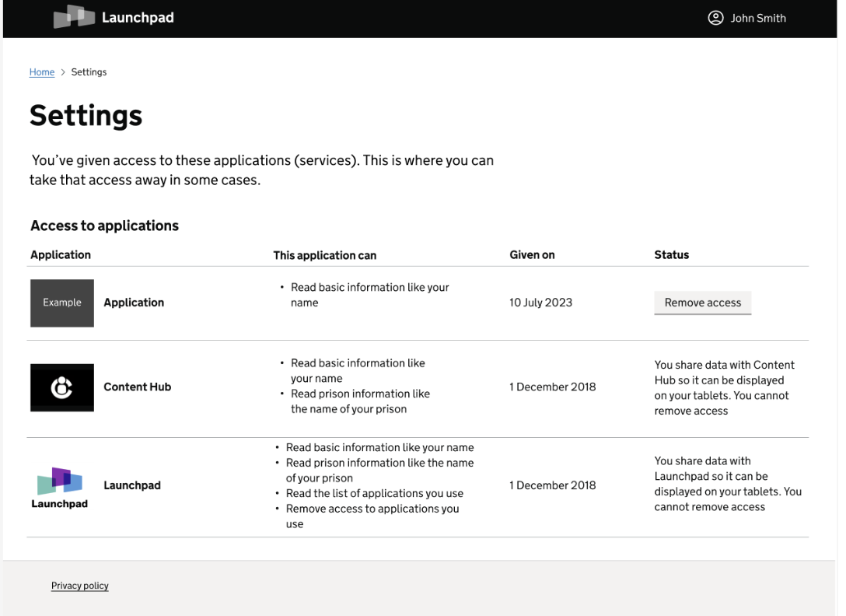Click the Settings page title heading
This screenshot has height=616, width=846.
pos(86,115)
